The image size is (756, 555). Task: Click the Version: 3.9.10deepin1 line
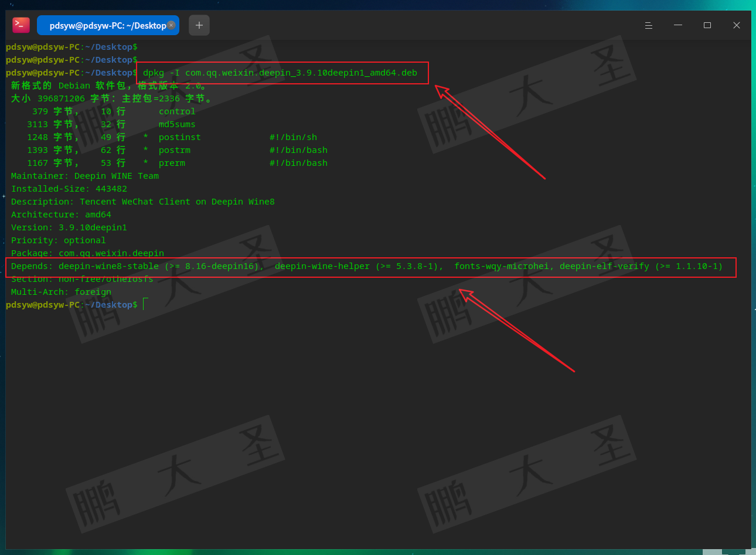click(x=69, y=227)
